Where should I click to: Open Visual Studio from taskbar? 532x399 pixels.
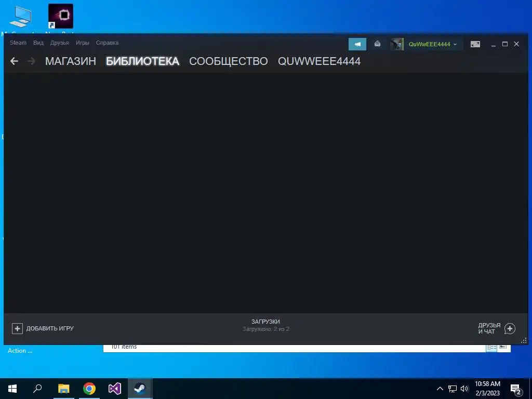(115, 389)
